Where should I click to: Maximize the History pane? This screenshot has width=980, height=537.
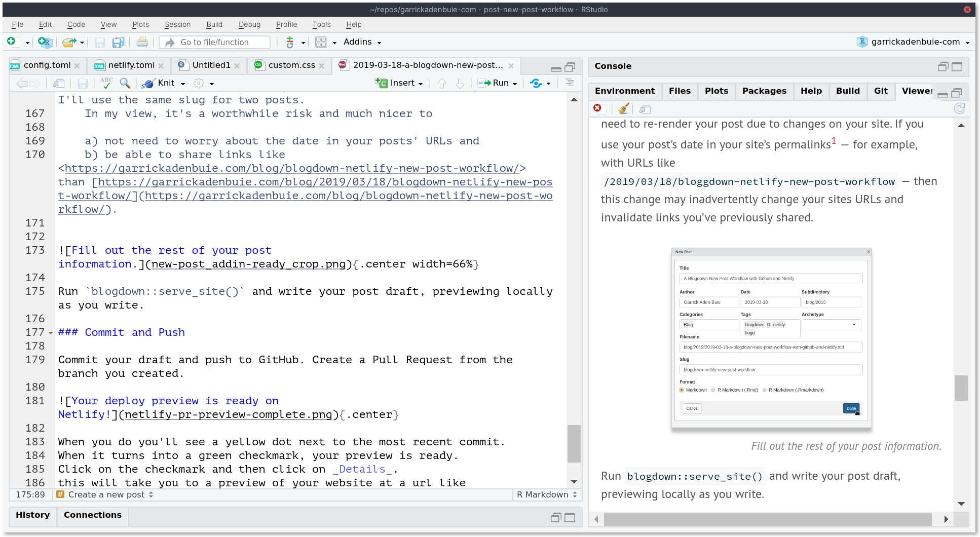(x=570, y=517)
